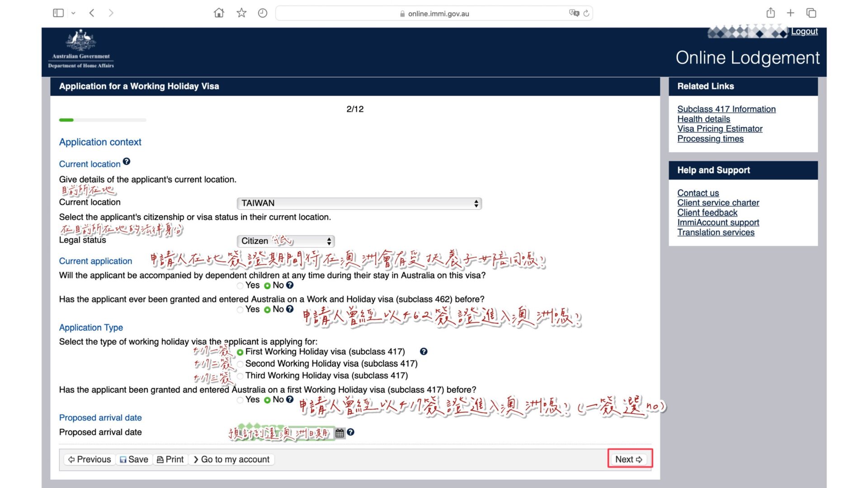Open the Visa Pricing Estimator link

(x=720, y=129)
